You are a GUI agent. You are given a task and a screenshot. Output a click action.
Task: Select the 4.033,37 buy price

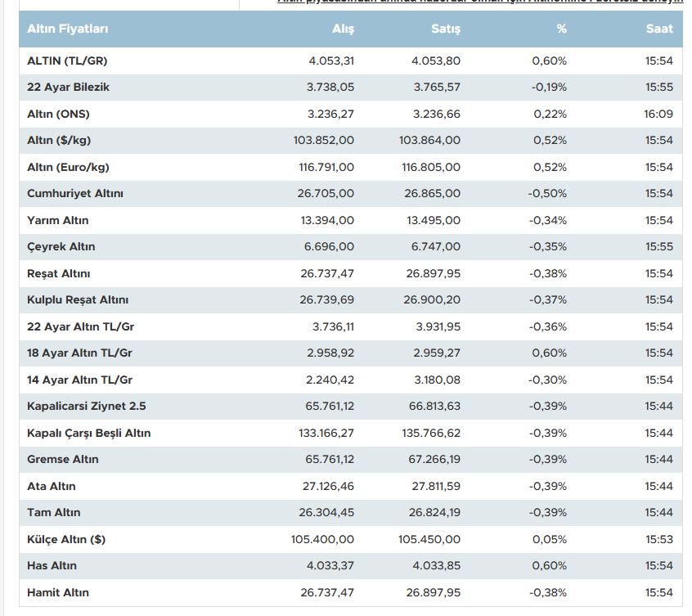tap(330, 566)
